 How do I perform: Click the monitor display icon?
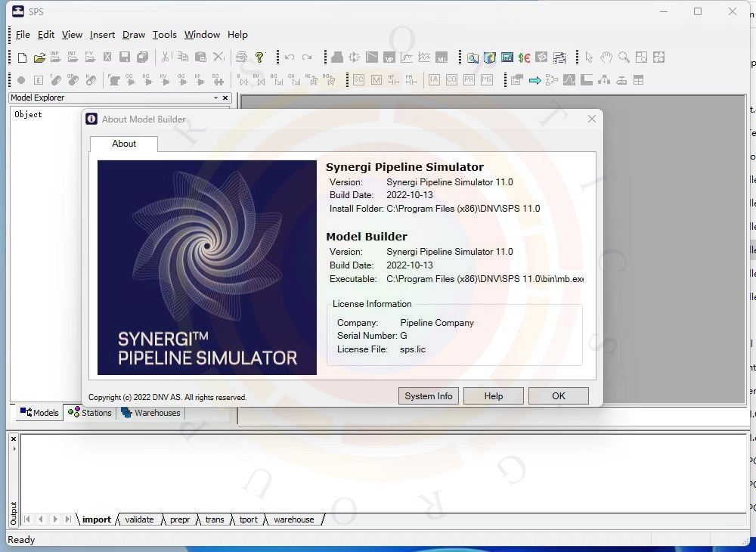point(507,57)
